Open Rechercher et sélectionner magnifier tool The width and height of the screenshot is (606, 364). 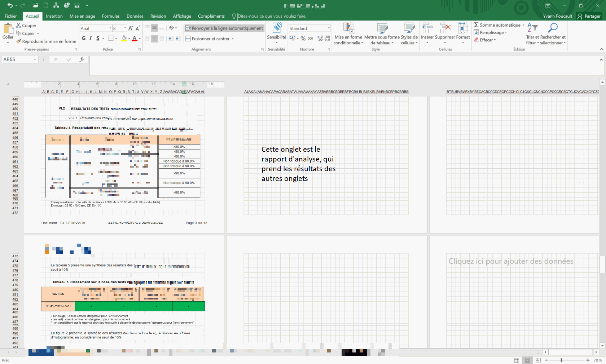click(x=553, y=28)
